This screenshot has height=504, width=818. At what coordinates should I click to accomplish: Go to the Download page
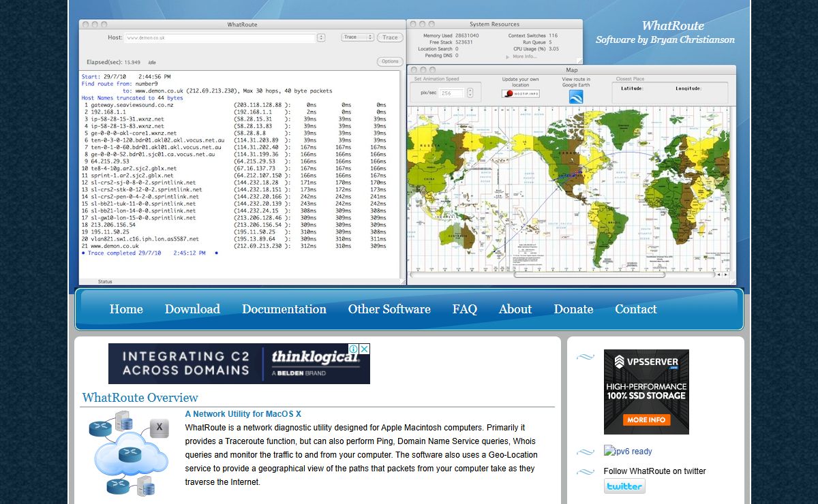click(192, 309)
